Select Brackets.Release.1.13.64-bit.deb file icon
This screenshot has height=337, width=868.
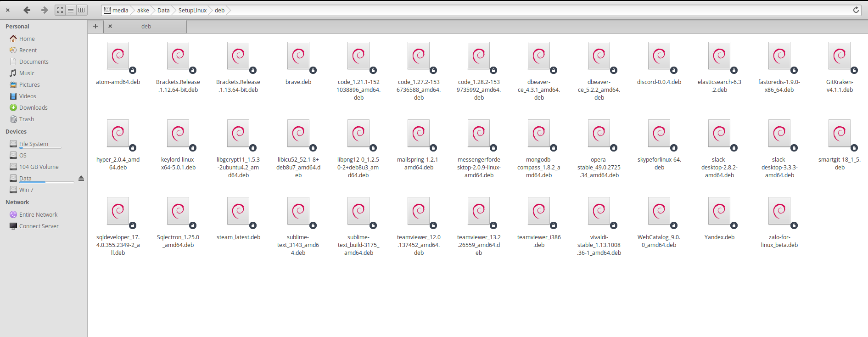[x=238, y=56]
